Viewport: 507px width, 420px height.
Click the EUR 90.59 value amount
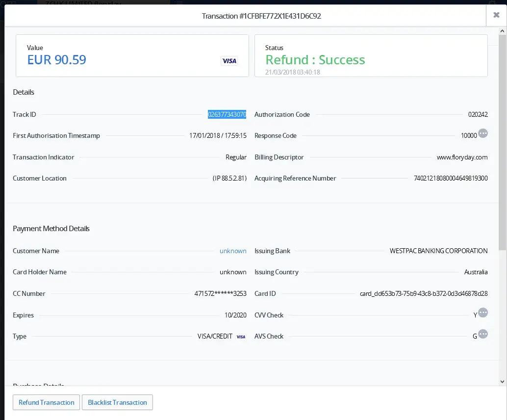(x=57, y=60)
